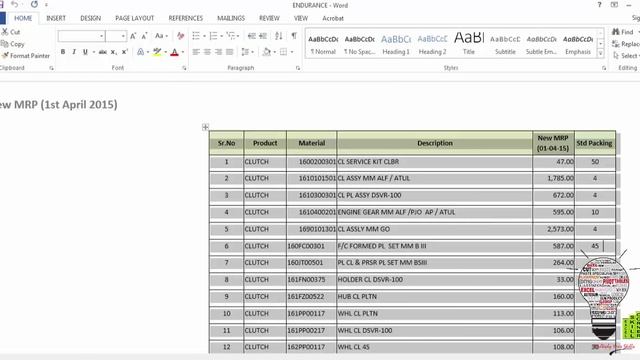Apply the Heading 1 style

coord(396,44)
